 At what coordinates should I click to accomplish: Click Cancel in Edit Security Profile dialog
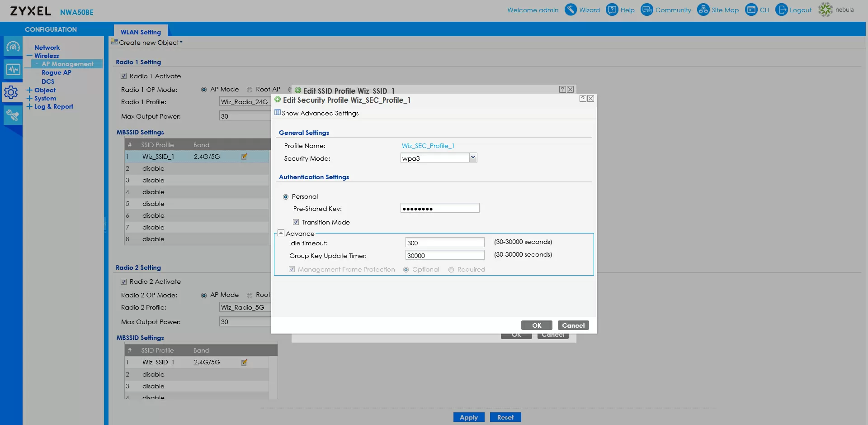tap(573, 325)
